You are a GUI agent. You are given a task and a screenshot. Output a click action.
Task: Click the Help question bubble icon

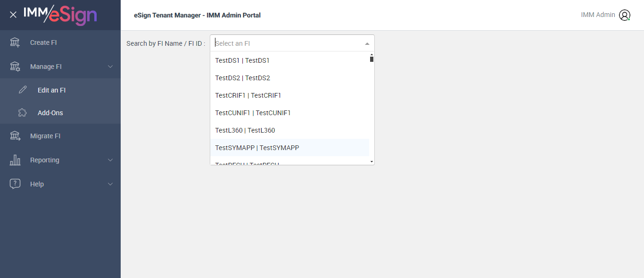pyautogui.click(x=15, y=184)
